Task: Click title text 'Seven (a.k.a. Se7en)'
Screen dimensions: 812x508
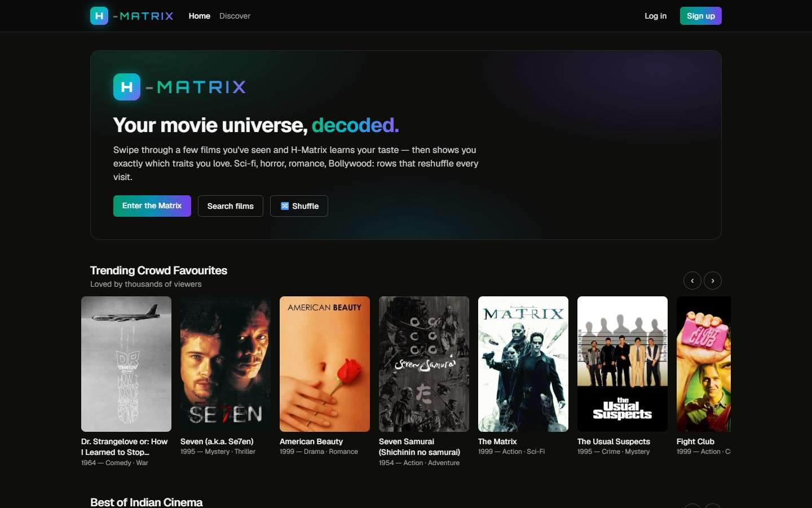Action: (x=217, y=441)
